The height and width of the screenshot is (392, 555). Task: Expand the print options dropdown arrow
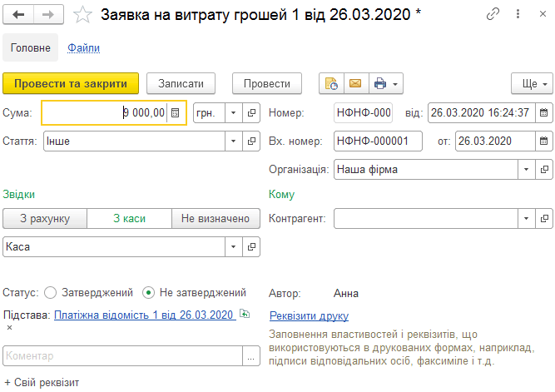395,84
